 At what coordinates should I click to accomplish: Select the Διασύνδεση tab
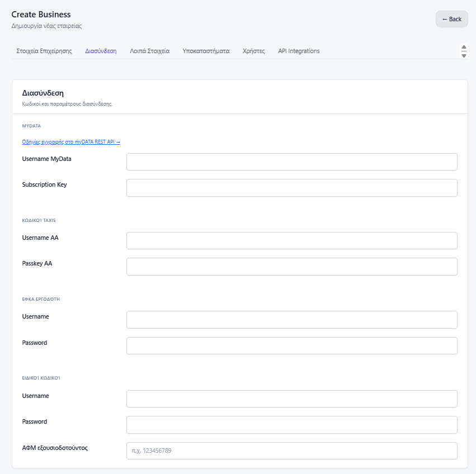point(101,51)
